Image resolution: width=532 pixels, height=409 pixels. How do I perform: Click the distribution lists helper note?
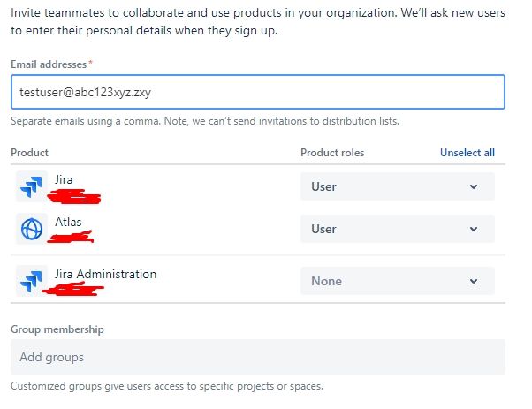pyautogui.click(x=210, y=121)
